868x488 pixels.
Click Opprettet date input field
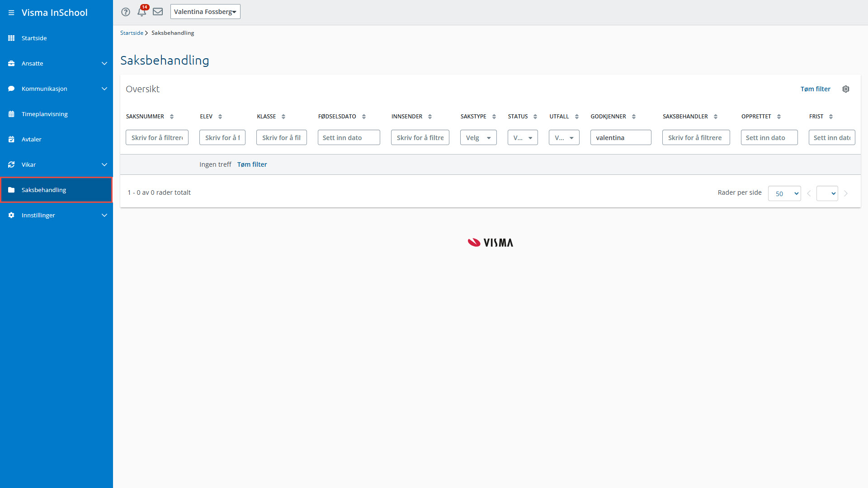[769, 138]
